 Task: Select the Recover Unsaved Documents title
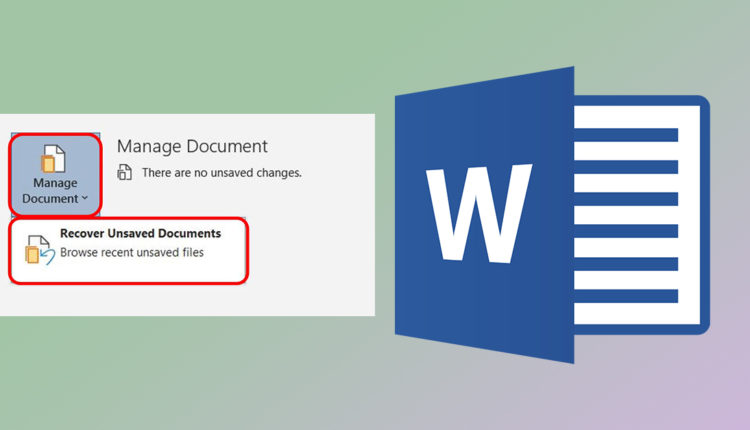[x=140, y=233]
